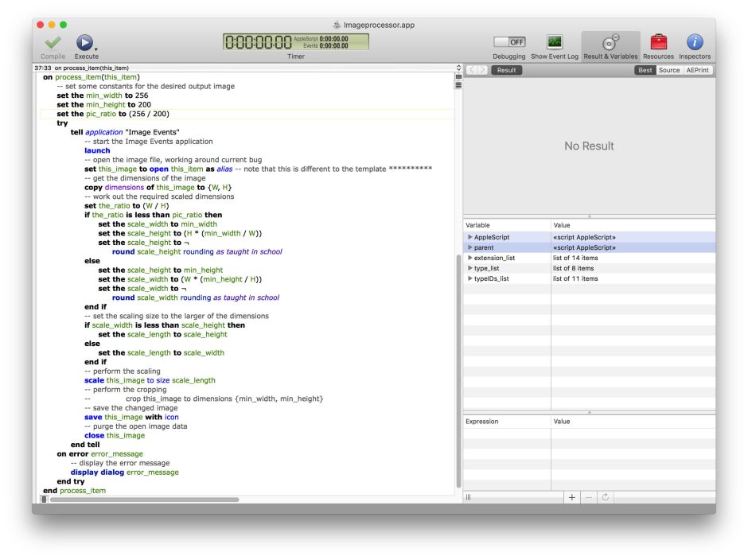Screen dimensions: 748x560
Task: Click the refresh expressions icon
Action: coord(606,497)
